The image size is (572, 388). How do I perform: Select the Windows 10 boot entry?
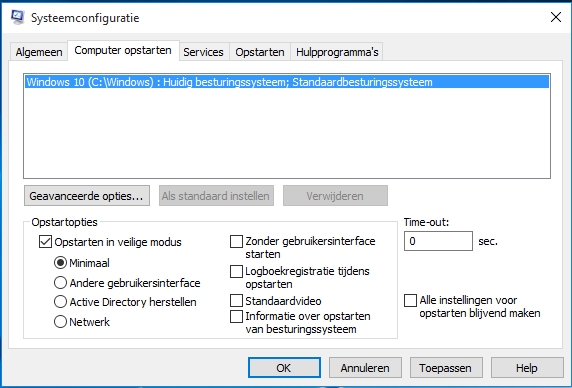(287, 82)
